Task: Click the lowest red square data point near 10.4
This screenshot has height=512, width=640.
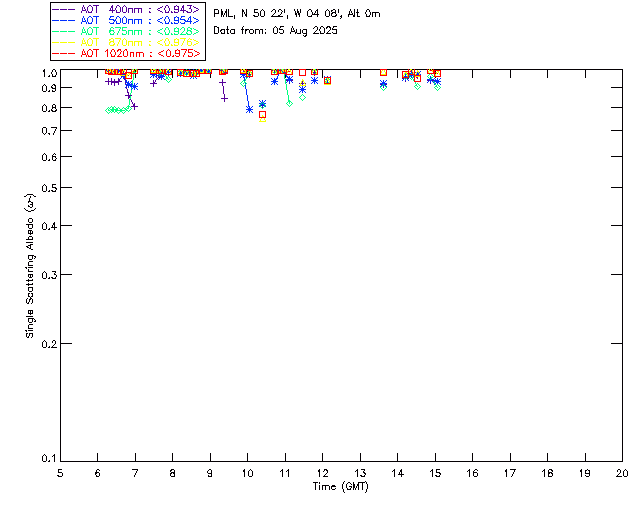Action: tap(262, 115)
